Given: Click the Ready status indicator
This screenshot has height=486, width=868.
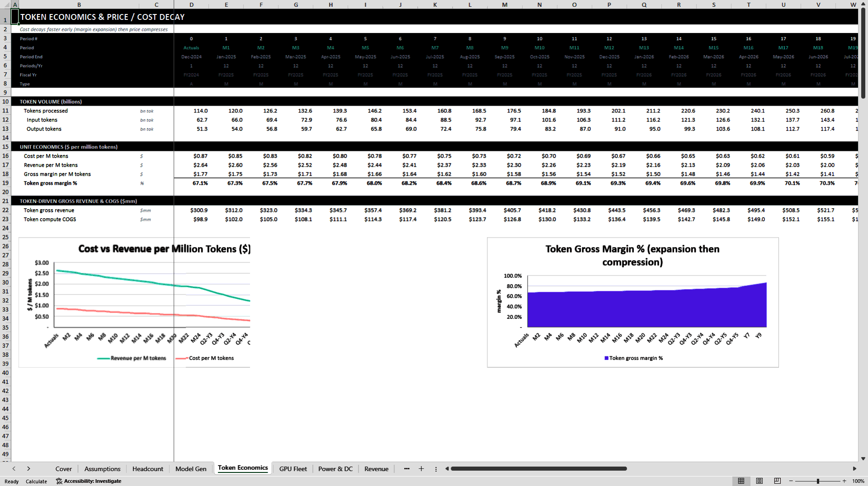Looking at the screenshot, I should click(x=11, y=481).
